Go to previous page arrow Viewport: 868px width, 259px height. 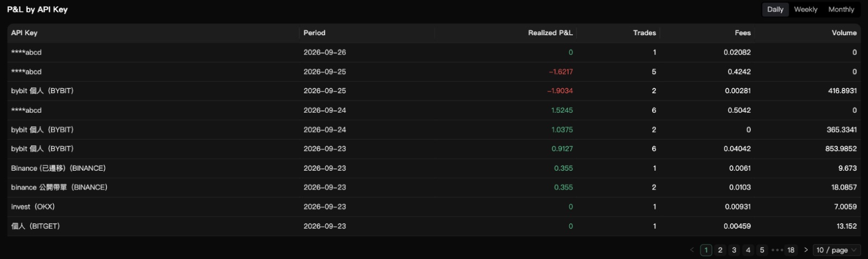[x=692, y=250]
